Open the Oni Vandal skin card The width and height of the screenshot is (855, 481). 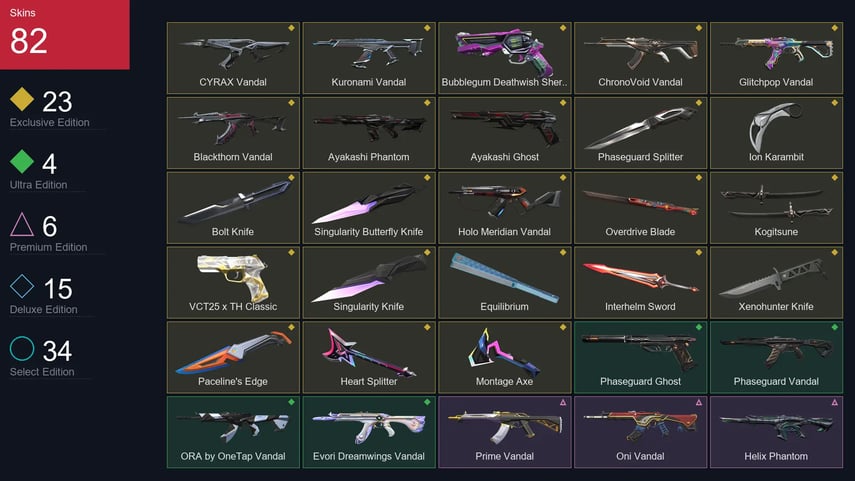click(640, 432)
